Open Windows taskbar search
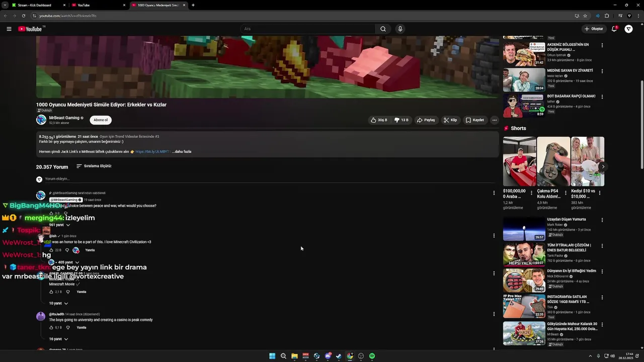 pos(283,356)
